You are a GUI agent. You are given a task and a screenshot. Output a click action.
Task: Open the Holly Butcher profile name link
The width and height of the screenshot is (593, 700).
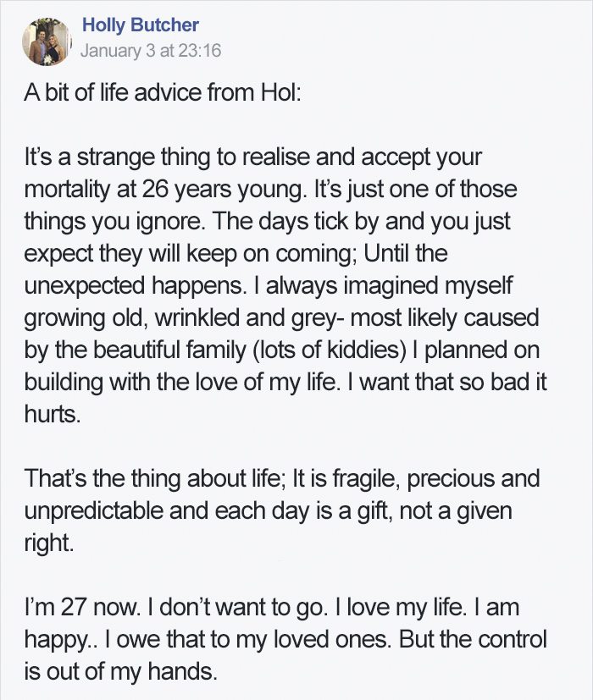tap(141, 25)
